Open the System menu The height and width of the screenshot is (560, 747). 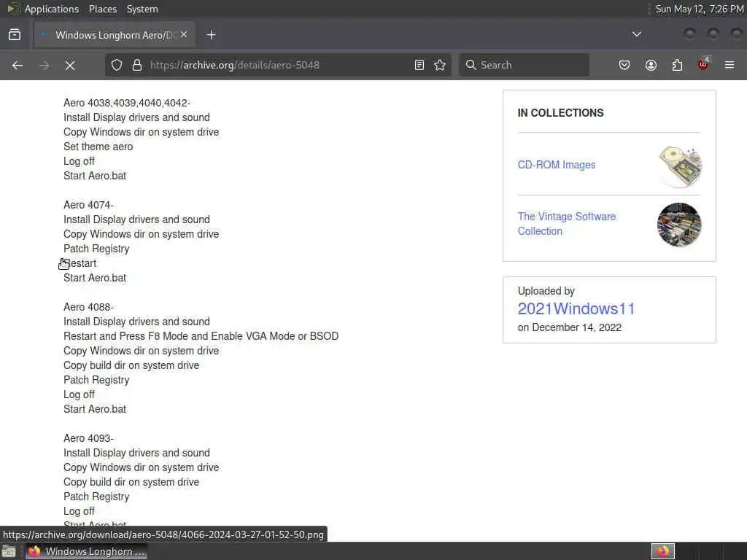(142, 9)
